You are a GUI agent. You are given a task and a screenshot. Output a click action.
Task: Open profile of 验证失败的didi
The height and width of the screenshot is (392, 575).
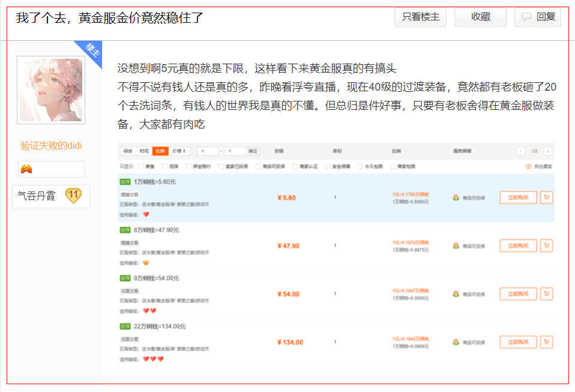point(51,146)
